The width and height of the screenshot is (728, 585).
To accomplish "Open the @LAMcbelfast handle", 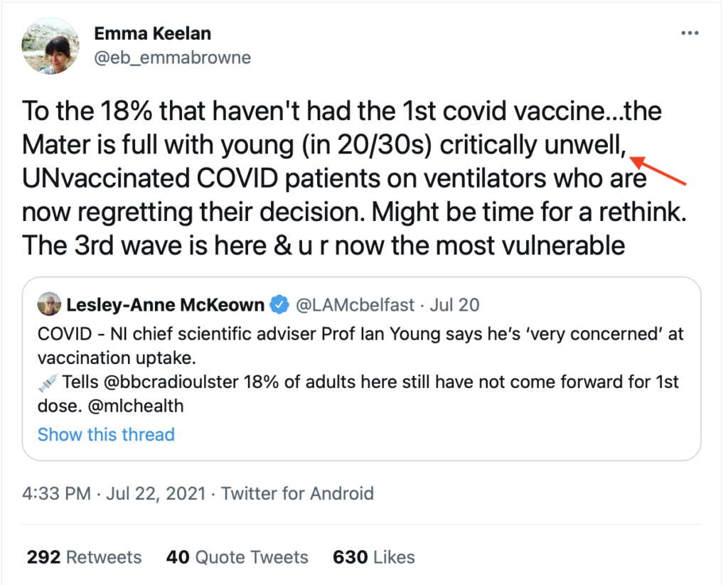I will tap(355, 305).
